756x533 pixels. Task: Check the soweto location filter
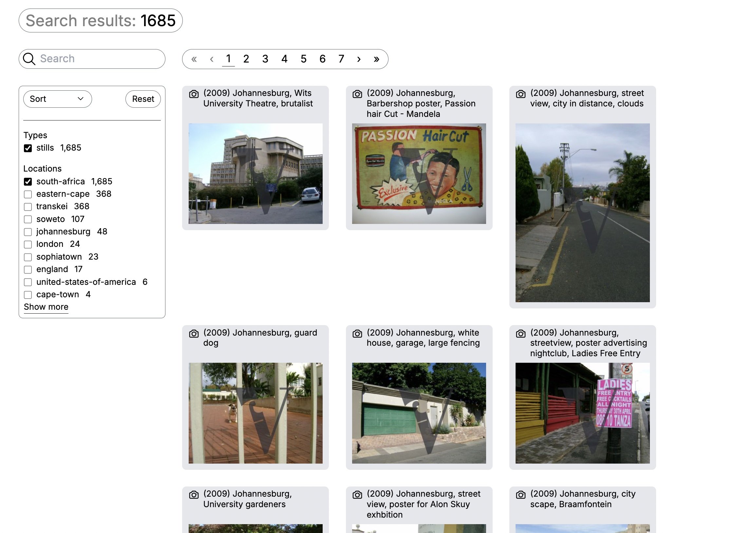coord(28,219)
